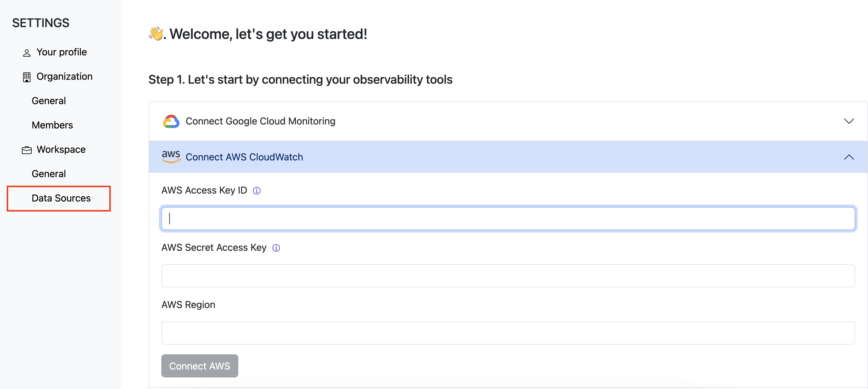Click info icon beside AWS Access Key ID
868x389 pixels.
[257, 191]
